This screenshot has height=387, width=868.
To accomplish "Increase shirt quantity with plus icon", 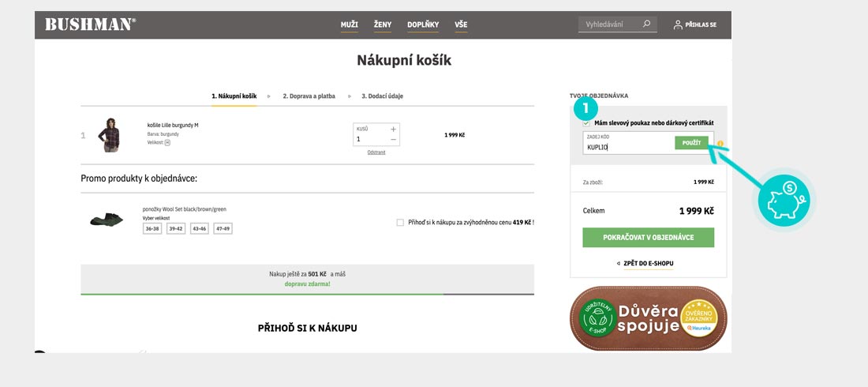I will (x=394, y=128).
